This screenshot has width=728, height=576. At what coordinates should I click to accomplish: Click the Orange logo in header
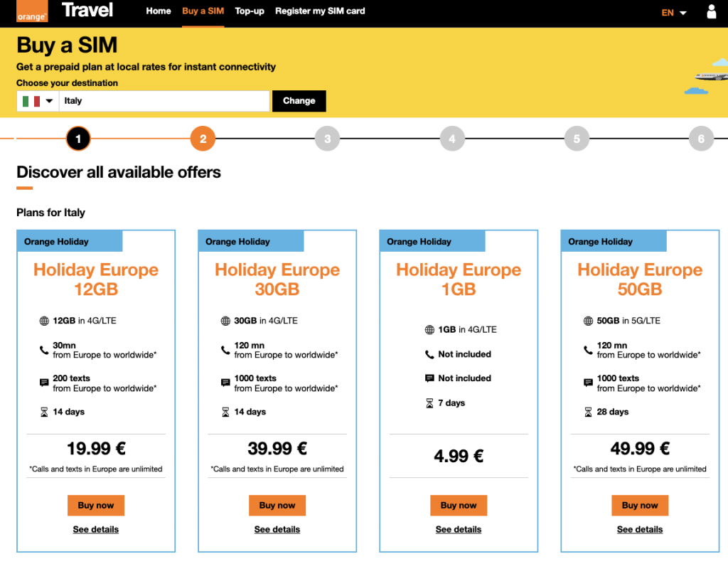point(32,12)
